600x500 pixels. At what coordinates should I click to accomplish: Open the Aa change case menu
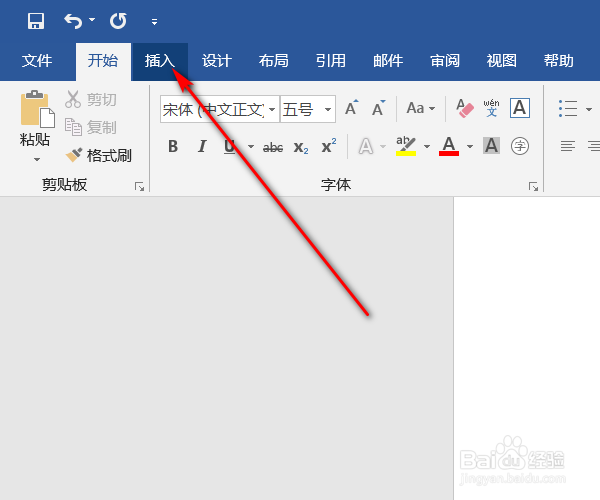pyautogui.click(x=421, y=108)
